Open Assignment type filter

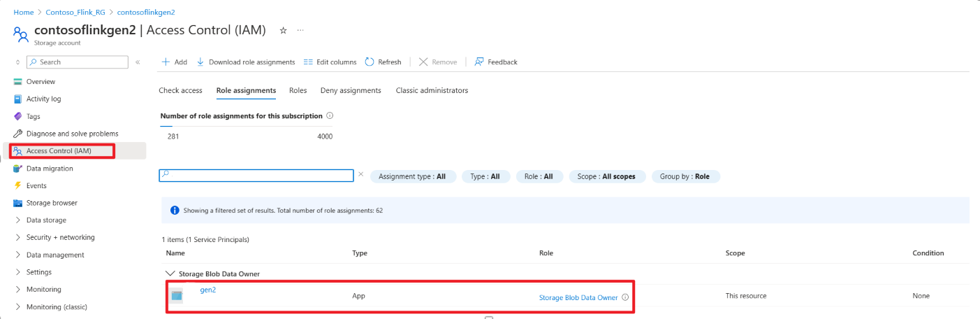(412, 177)
